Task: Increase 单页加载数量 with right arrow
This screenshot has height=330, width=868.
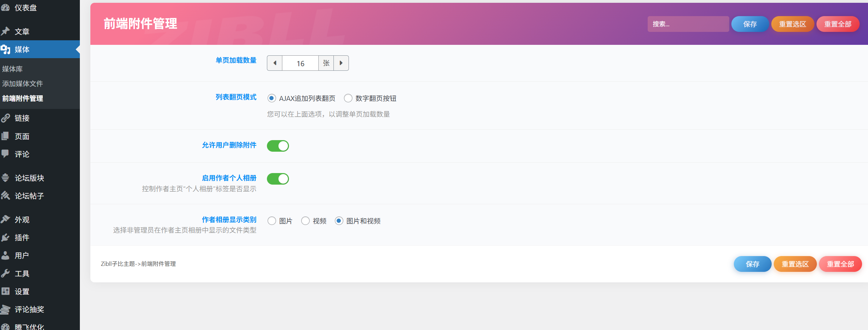Action: (341, 63)
